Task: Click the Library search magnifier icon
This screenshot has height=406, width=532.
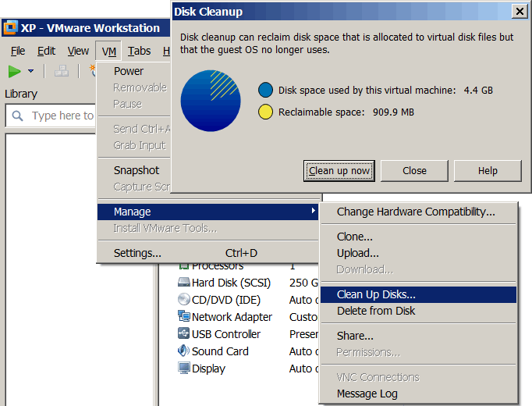Action: coord(18,116)
